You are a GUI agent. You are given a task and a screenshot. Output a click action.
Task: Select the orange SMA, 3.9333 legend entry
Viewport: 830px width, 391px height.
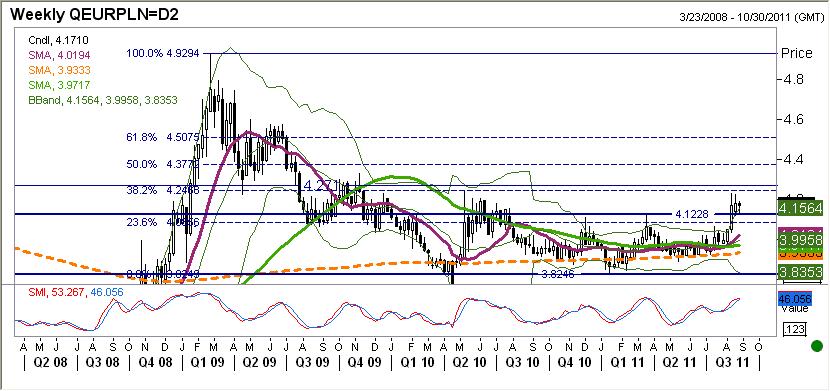point(58,70)
